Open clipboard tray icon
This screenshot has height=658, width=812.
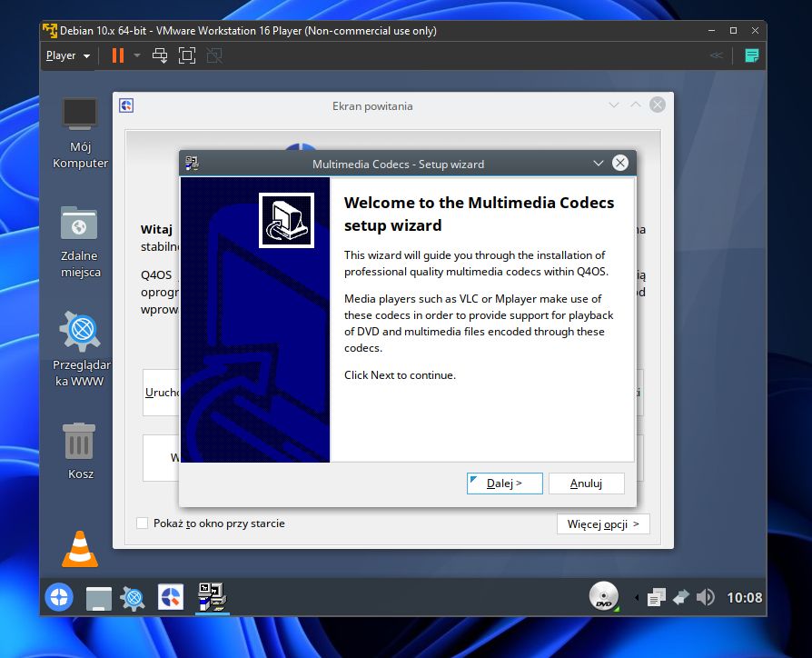[656, 597]
